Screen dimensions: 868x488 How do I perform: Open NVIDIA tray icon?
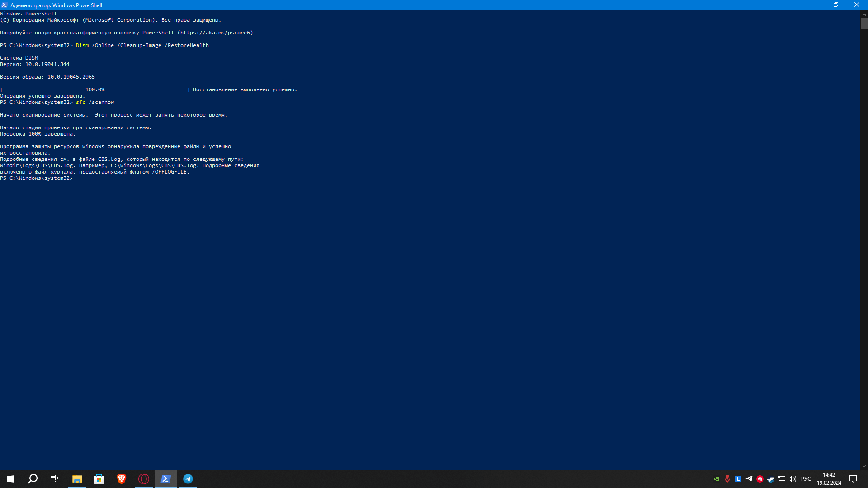[x=717, y=479]
